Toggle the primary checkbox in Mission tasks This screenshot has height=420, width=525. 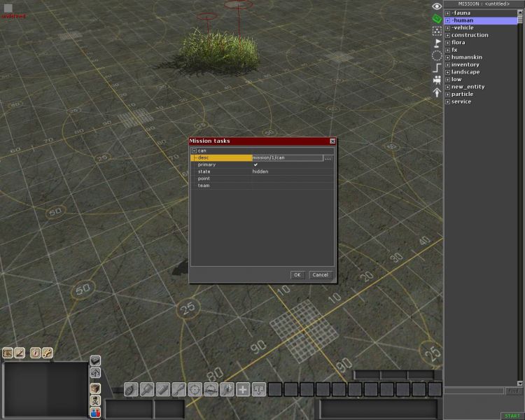pos(255,164)
